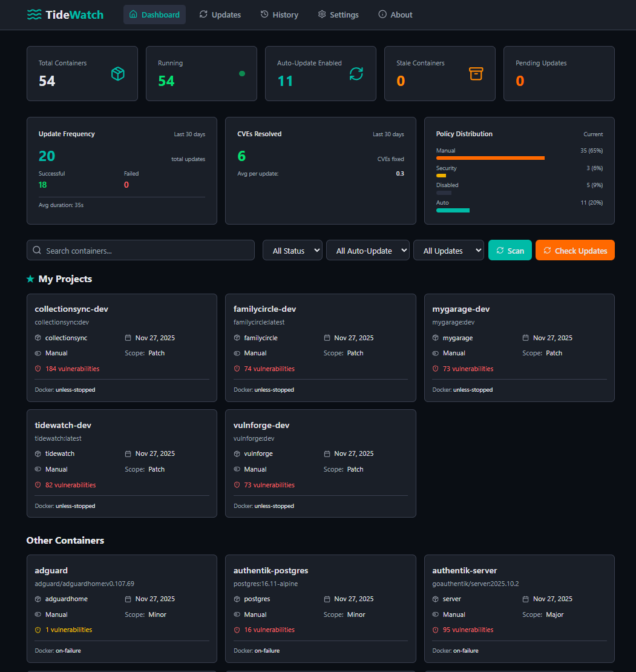Image resolution: width=636 pixels, height=672 pixels.
Task: Open the All Status dropdown filter
Action: [x=292, y=251]
